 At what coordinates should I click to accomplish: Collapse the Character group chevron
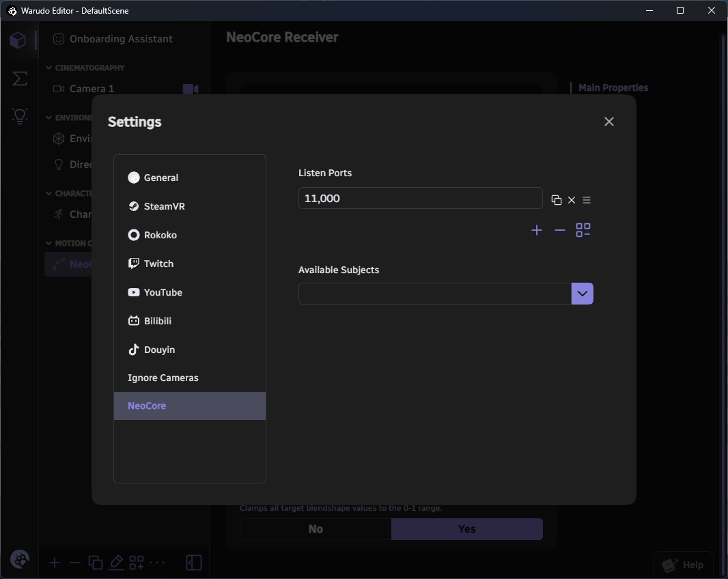48,193
